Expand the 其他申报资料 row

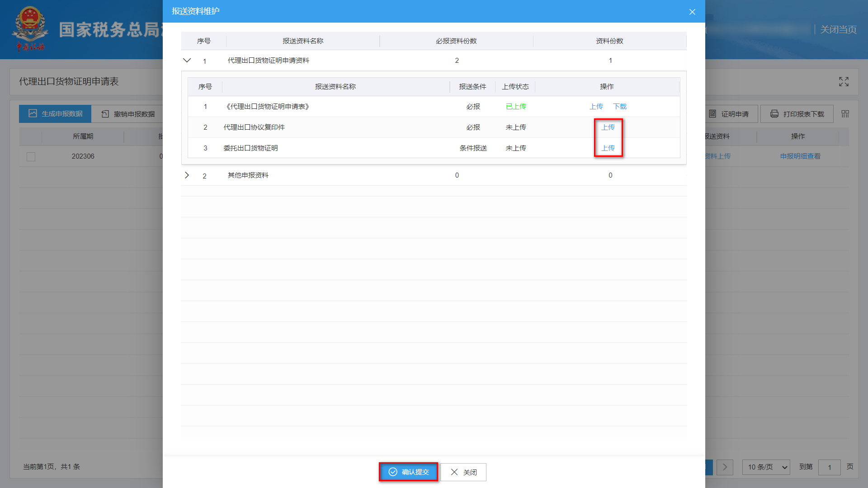[187, 175]
